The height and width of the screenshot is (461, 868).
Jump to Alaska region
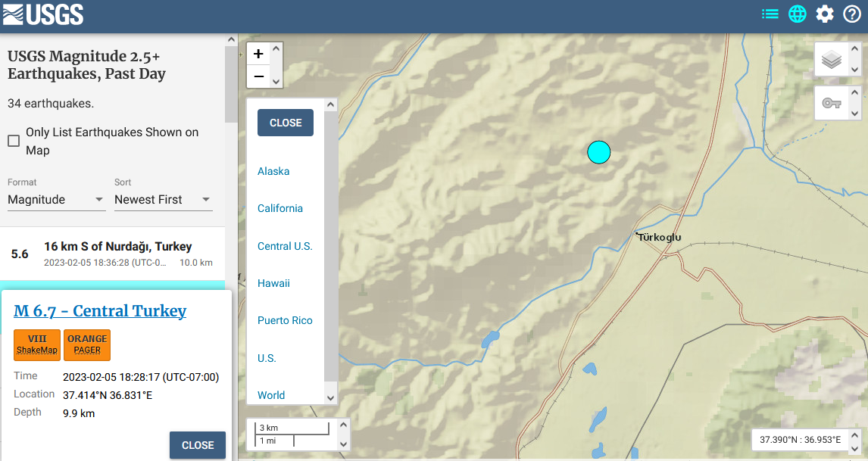coord(273,172)
